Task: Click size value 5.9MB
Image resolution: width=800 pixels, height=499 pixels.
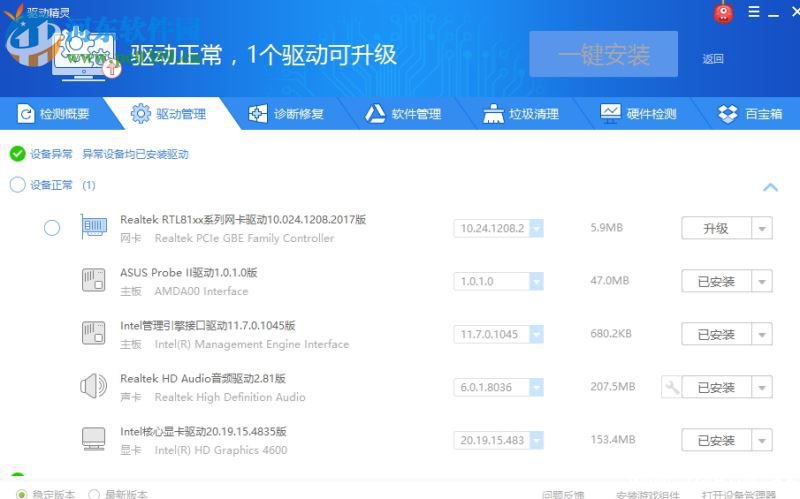Action: click(607, 228)
